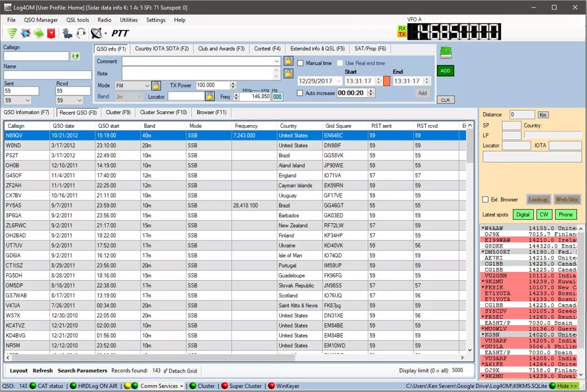
Task: Click the satellite dish toolbar icon
Action: click(96, 33)
